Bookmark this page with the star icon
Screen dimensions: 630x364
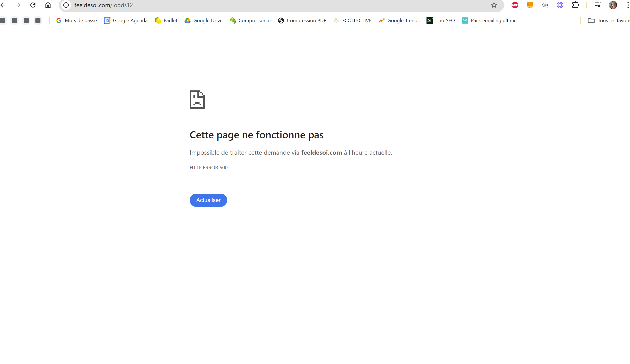click(494, 5)
